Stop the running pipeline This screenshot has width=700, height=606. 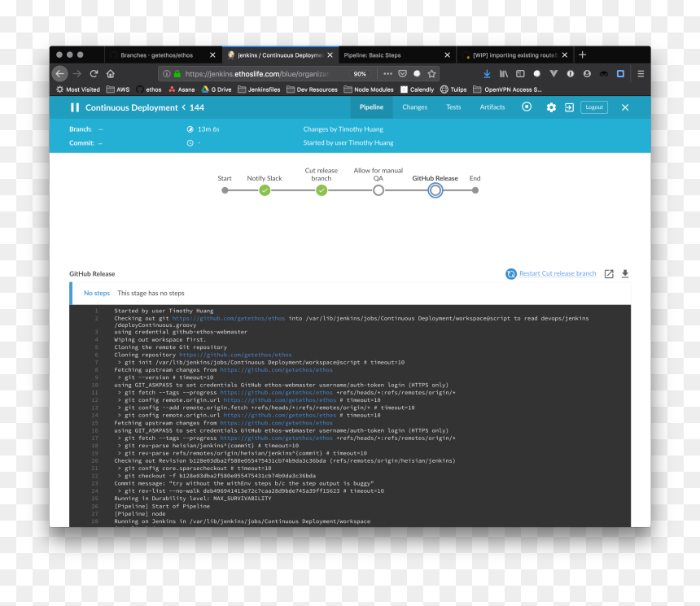[x=527, y=107]
